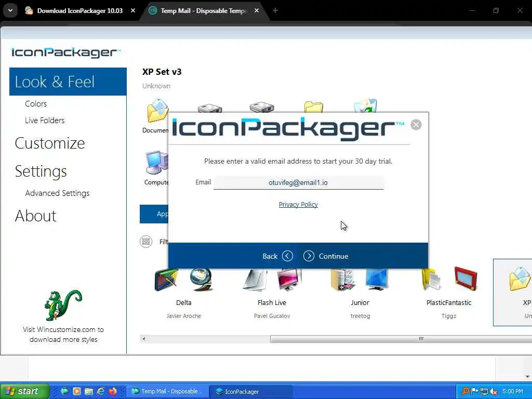532x399 pixels.
Task: Launch Firefox from quick launch
Action: (x=113, y=392)
